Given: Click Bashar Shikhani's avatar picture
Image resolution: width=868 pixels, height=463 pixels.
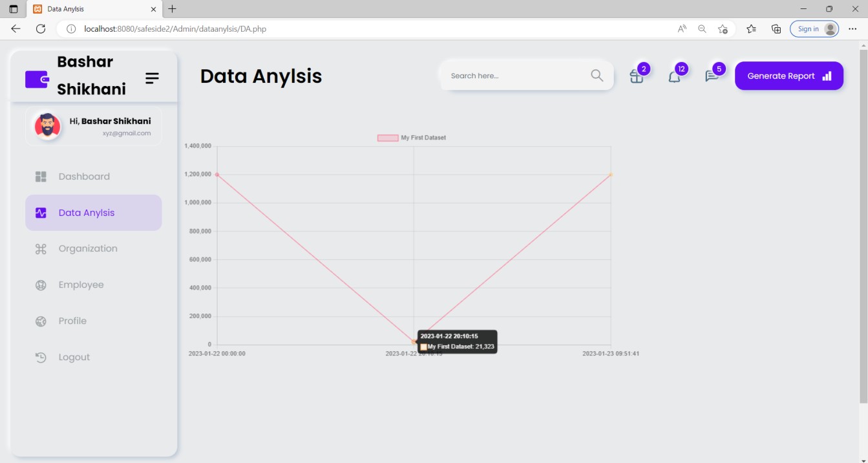Looking at the screenshot, I should [x=47, y=126].
